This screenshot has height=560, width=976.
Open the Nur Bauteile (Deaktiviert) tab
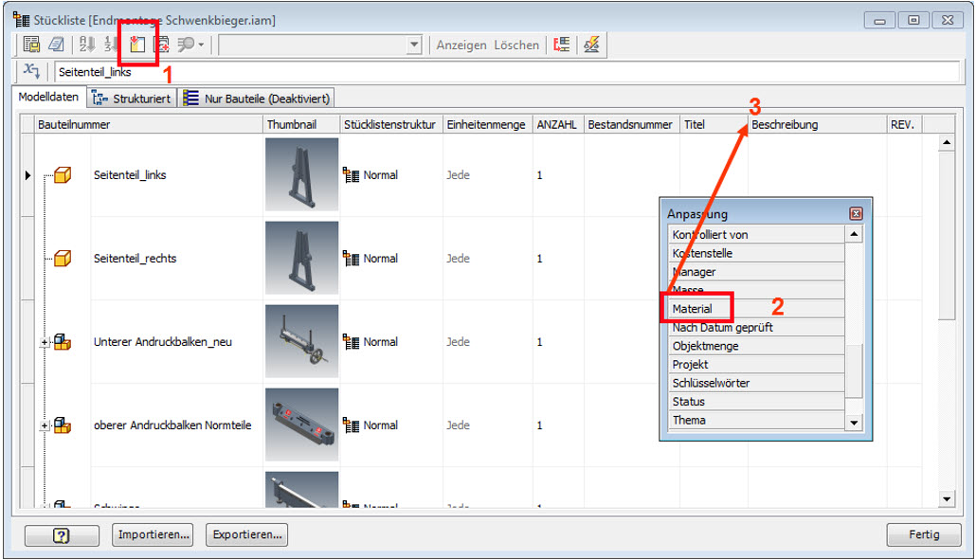pos(257,98)
